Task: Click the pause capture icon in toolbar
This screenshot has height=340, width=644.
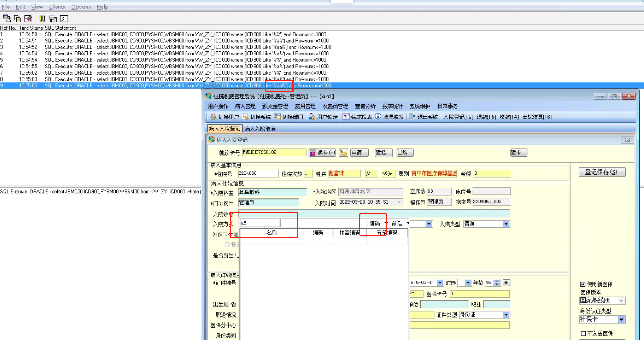Action: 42,18
